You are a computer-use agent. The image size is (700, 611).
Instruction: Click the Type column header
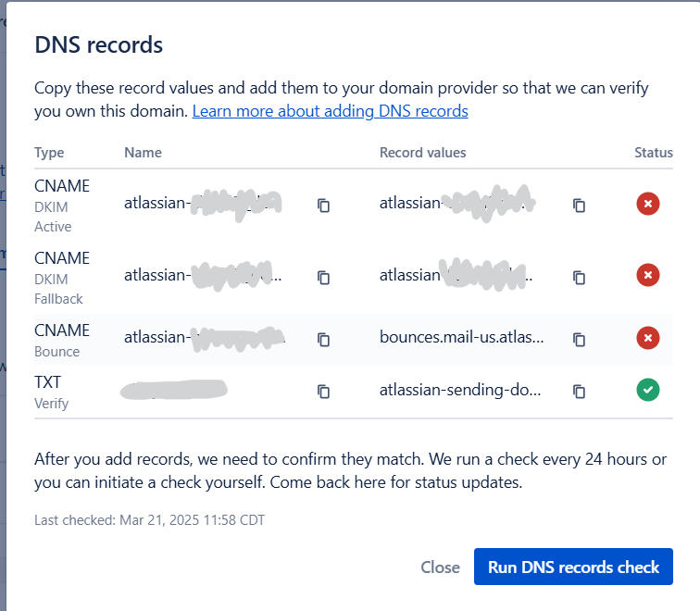coord(49,153)
